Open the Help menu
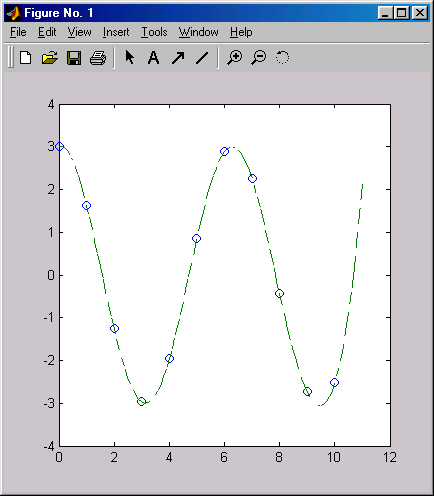Image resolution: width=434 pixels, height=496 pixels. coord(241,32)
